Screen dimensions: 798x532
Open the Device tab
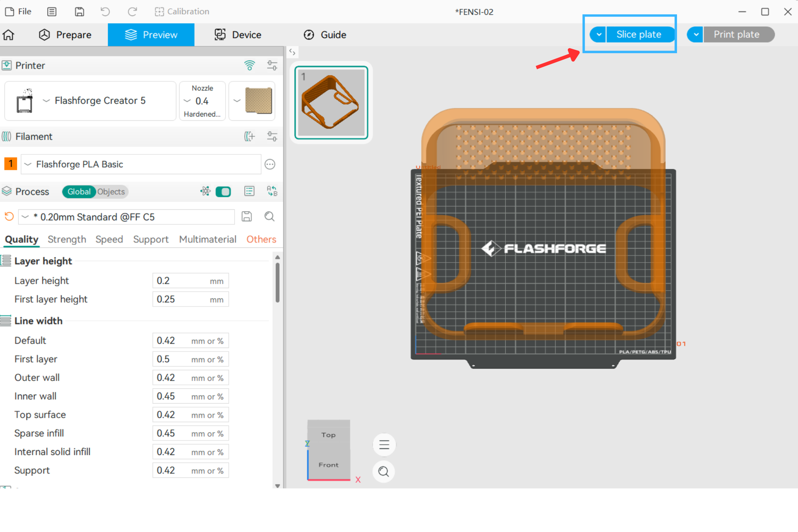pos(238,35)
